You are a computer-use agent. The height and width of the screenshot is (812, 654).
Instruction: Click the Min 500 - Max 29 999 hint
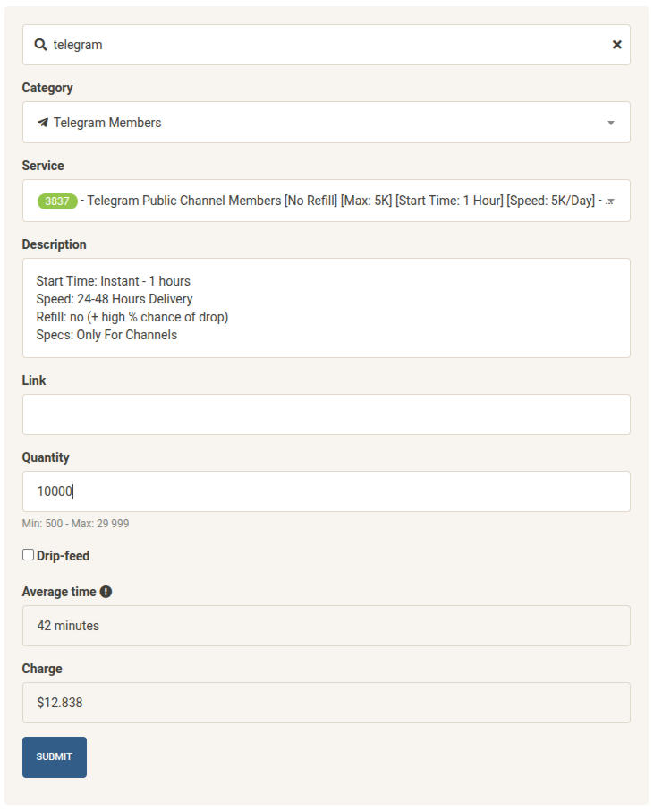(75, 524)
